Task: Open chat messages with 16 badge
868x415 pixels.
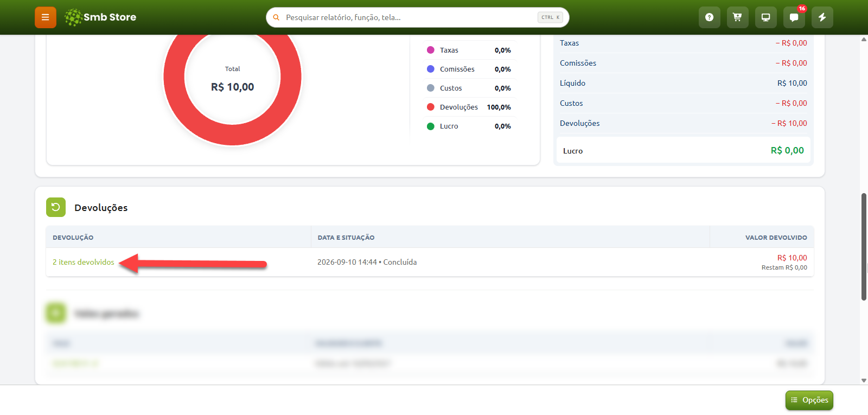Action: [794, 17]
